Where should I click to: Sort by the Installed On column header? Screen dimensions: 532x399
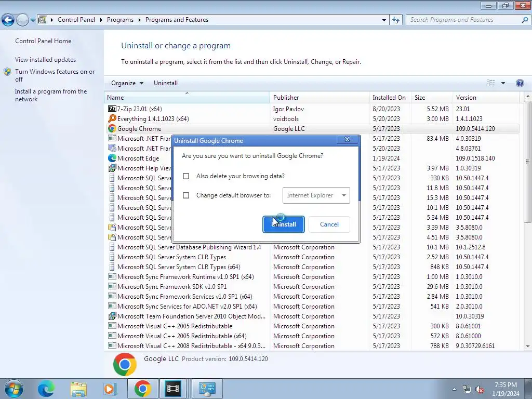coord(390,97)
